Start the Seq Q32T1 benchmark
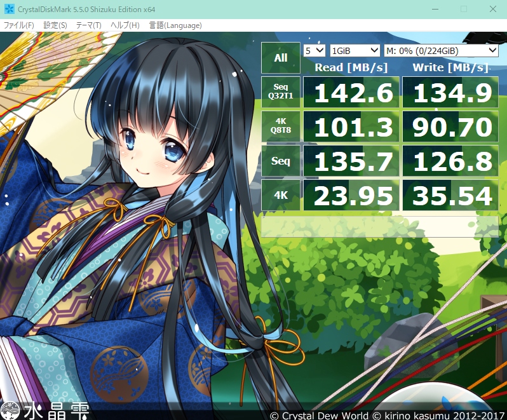507x420 pixels. [x=280, y=91]
